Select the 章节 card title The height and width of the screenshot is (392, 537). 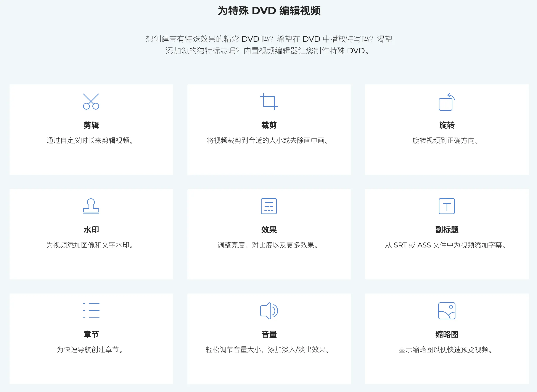coord(91,334)
